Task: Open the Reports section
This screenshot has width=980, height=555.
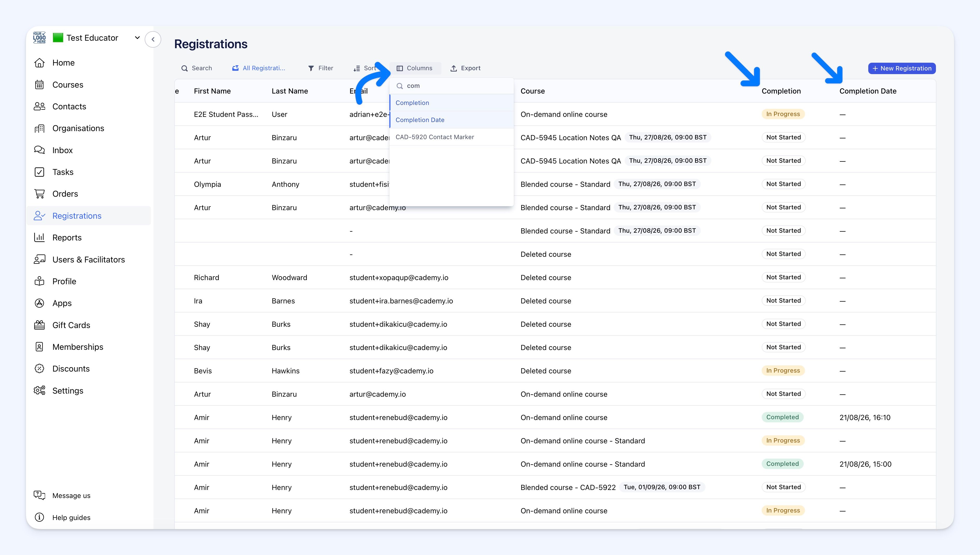Action: coord(67,238)
